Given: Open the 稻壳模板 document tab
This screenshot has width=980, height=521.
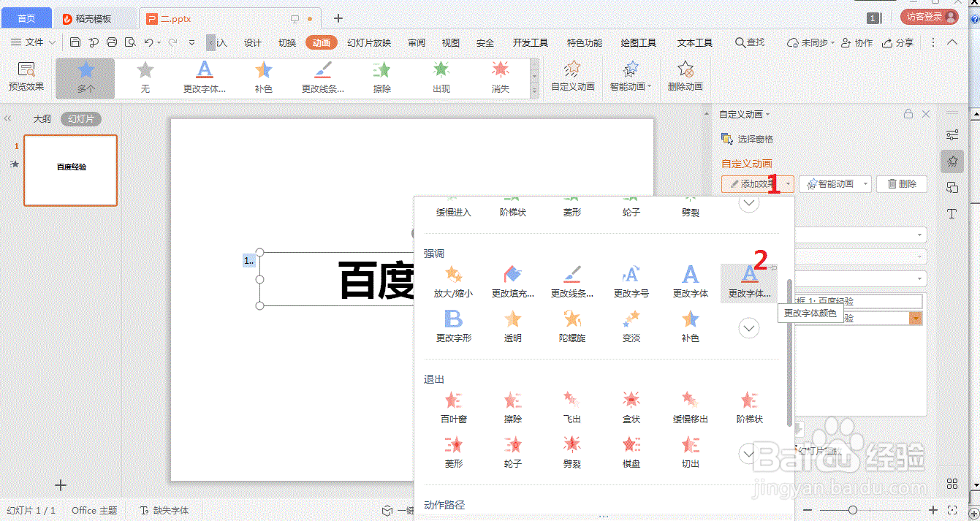Looking at the screenshot, I should tap(95, 18).
